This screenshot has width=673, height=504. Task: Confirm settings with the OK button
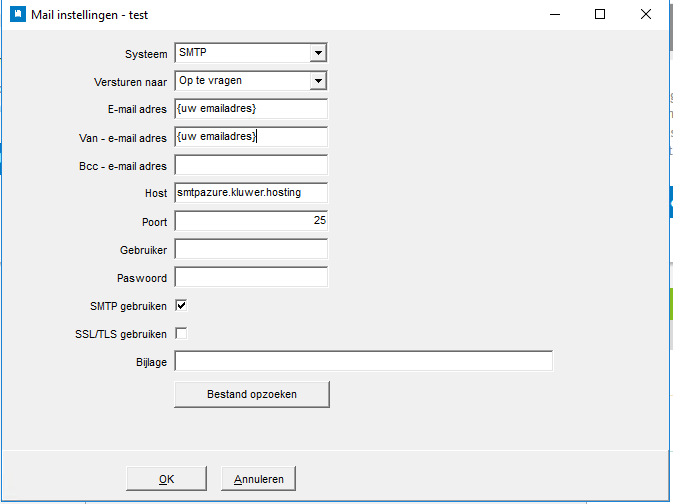coord(167,479)
